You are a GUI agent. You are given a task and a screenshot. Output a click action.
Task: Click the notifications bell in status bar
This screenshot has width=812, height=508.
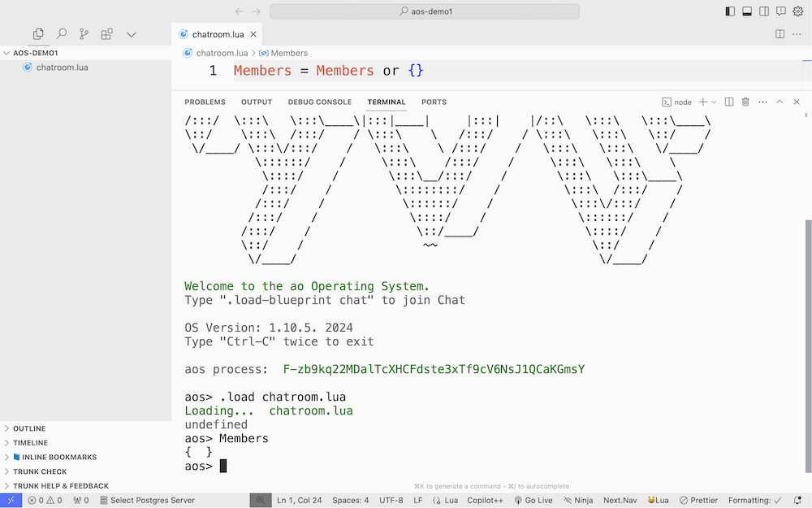[x=797, y=501]
